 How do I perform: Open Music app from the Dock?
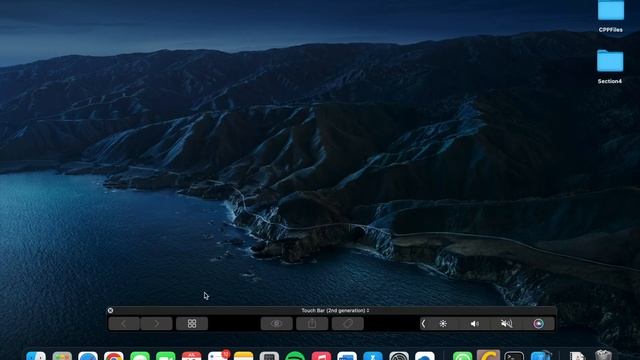(321, 356)
